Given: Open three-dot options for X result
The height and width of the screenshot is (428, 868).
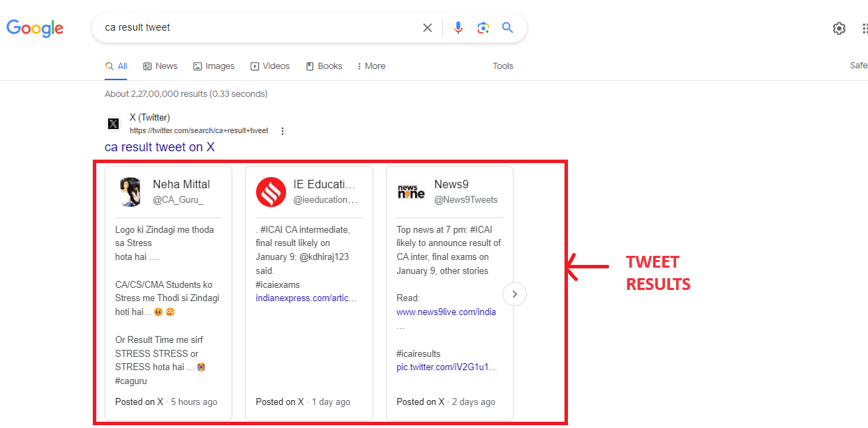Looking at the screenshot, I should click(x=283, y=131).
